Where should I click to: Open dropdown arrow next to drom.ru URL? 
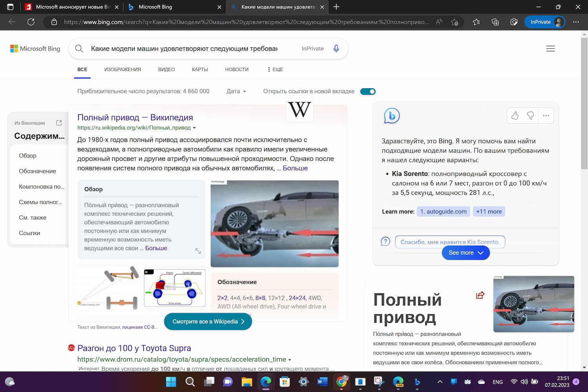coord(290,359)
